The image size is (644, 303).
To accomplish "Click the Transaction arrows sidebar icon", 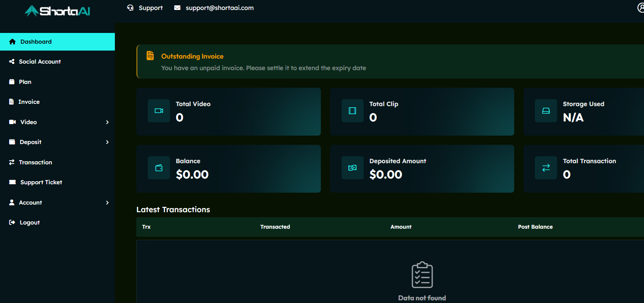I will tap(12, 162).
